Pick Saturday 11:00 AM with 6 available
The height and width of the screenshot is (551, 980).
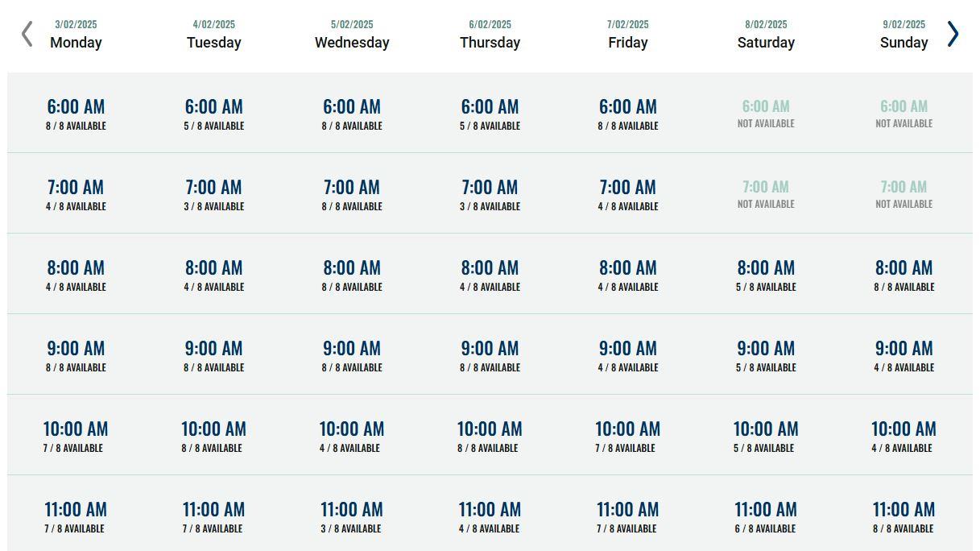(x=766, y=516)
